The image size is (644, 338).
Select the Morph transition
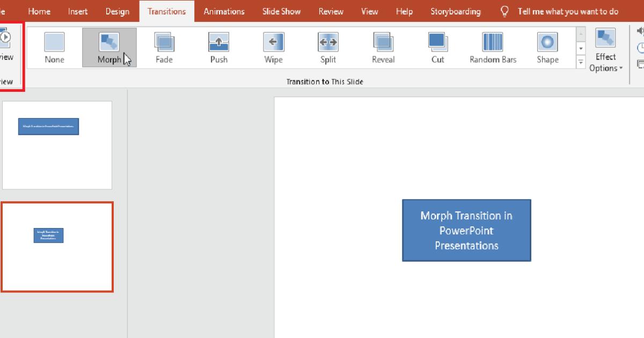[x=109, y=47]
